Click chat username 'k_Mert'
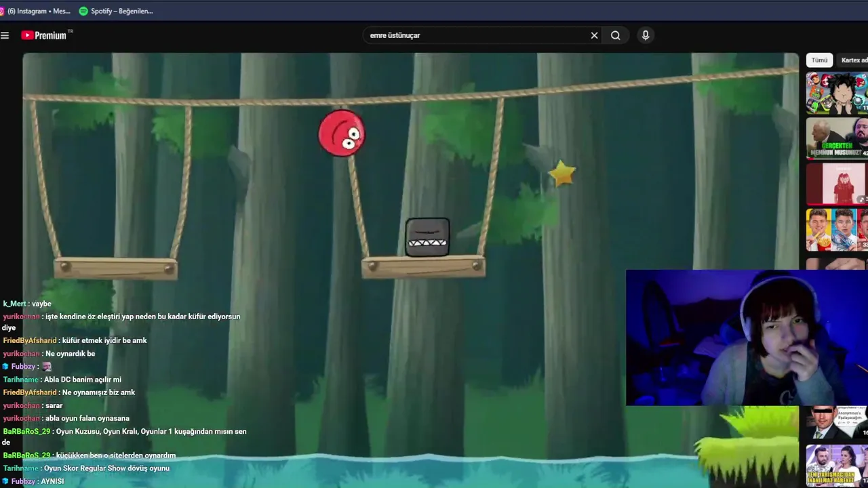Viewport: 868px width, 488px height. pyautogui.click(x=15, y=304)
